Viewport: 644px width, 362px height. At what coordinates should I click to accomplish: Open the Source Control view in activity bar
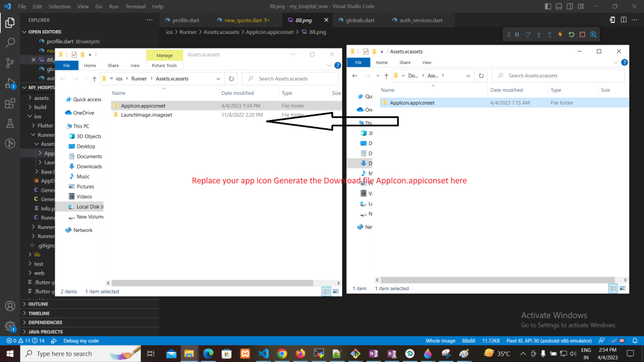pyautogui.click(x=10, y=63)
